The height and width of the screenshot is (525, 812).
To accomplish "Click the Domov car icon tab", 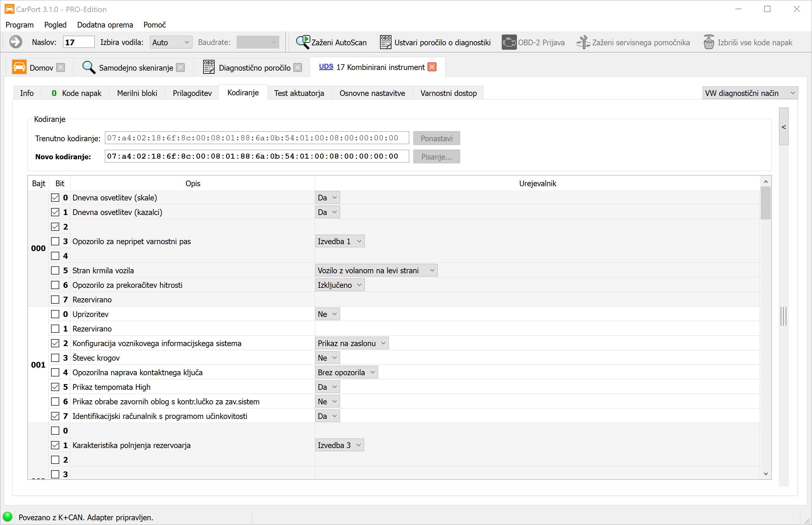I will 19,67.
